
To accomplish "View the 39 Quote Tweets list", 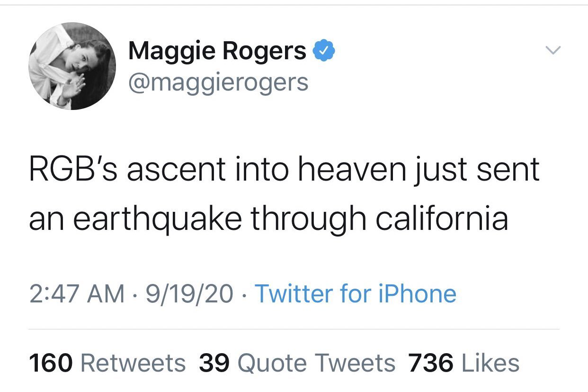I will coord(297,363).
